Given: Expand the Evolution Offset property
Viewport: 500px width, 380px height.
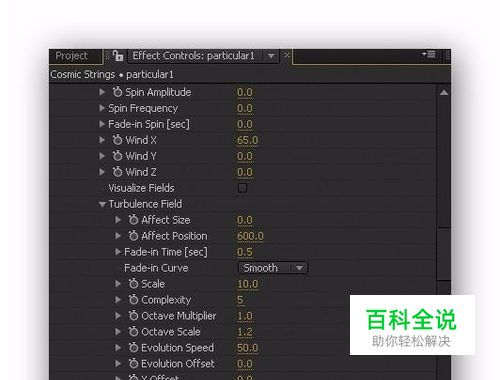Looking at the screenshot, I should (118, 364).
